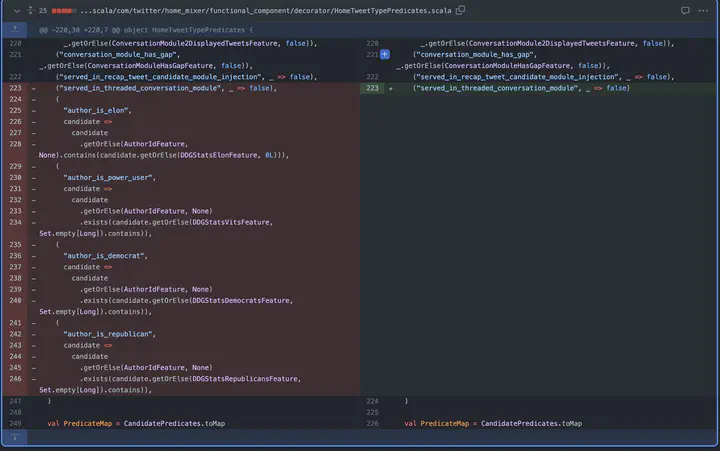Click the "author_is_democrat" deleted line

point(105,256)
